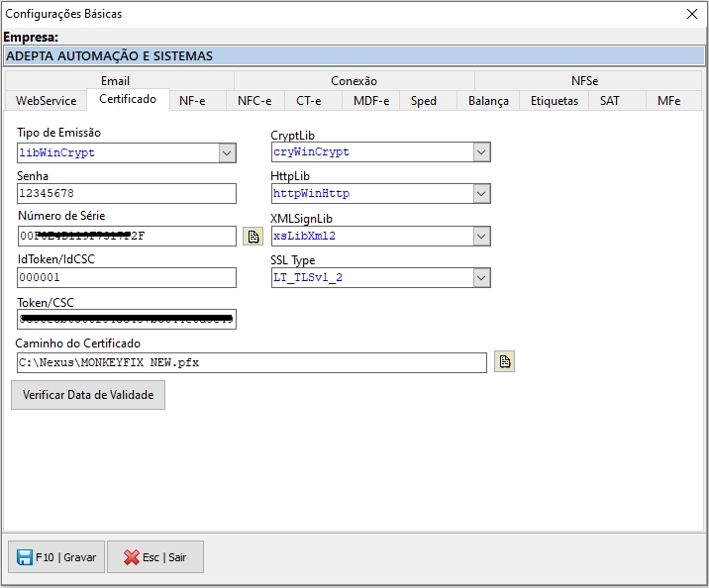Switch to the NFSe tab
709x588 pixels.
pos(584,81)
